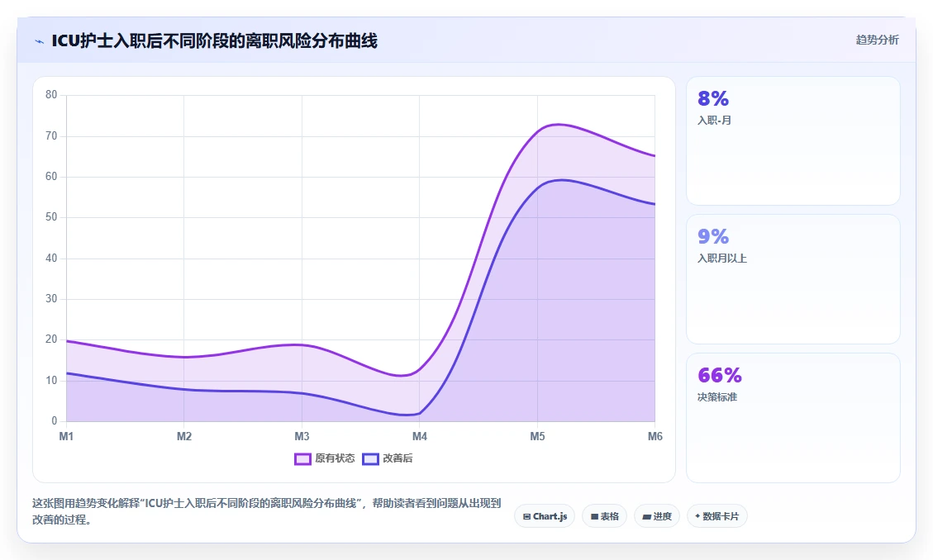This screenshot has width=933, height=560.
Task: Select the 数据卡片 tag chip
Action: coord(717,516)
